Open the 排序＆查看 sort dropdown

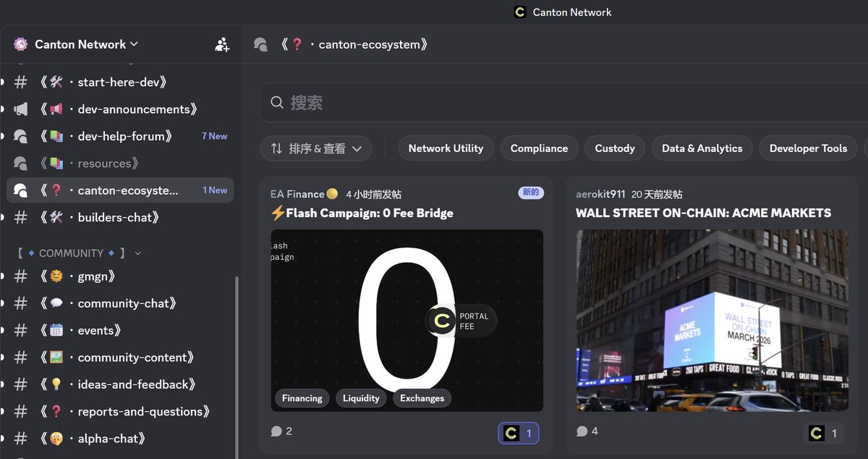[316, 148]
